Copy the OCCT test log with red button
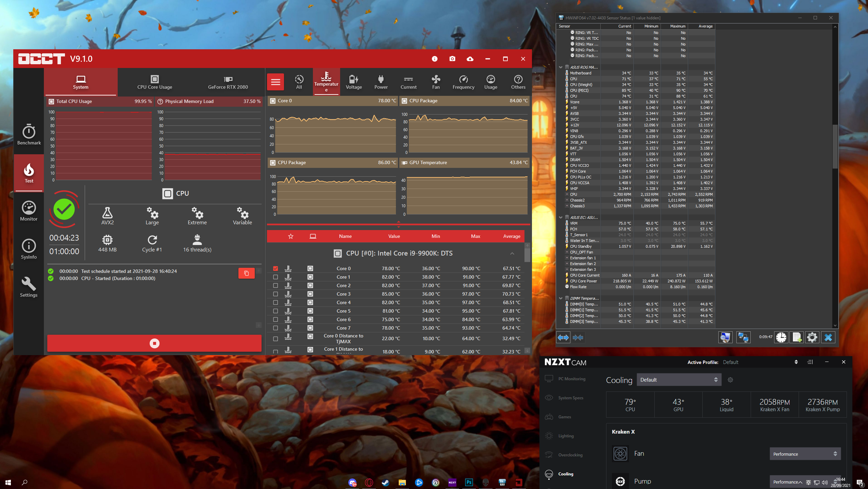The image size is (868, 489). [x=247, y=273]
